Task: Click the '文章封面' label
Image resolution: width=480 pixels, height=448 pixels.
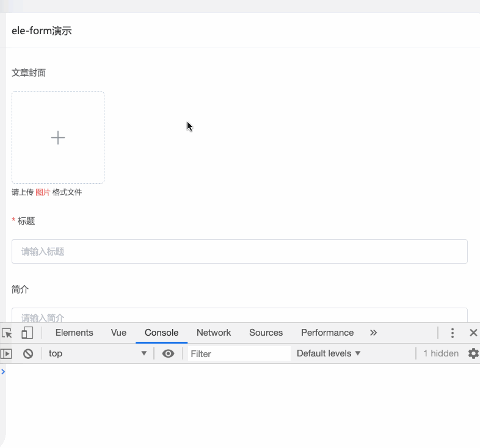Action: 29,73
